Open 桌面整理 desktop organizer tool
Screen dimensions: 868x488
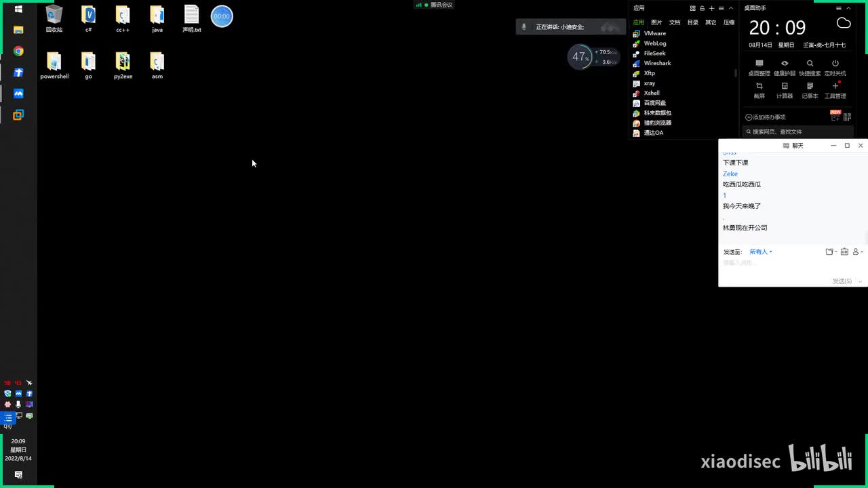click(759, 68)
